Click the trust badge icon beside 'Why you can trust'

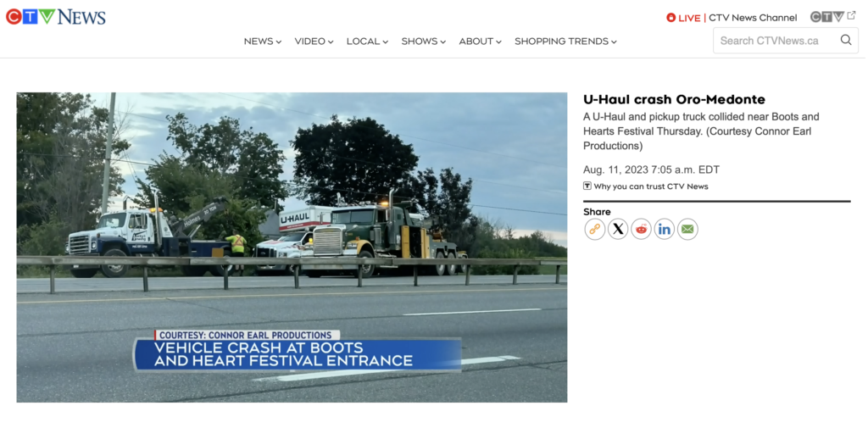click(587, 186)
